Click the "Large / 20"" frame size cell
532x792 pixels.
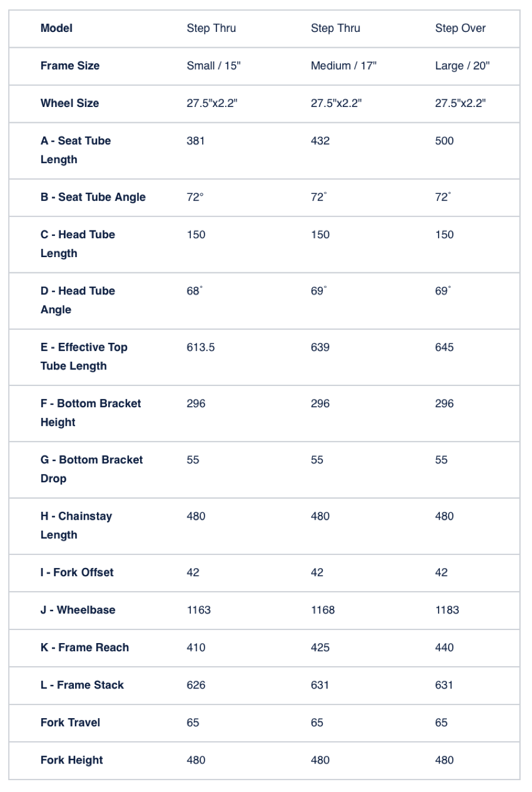[x=462, y=66]
